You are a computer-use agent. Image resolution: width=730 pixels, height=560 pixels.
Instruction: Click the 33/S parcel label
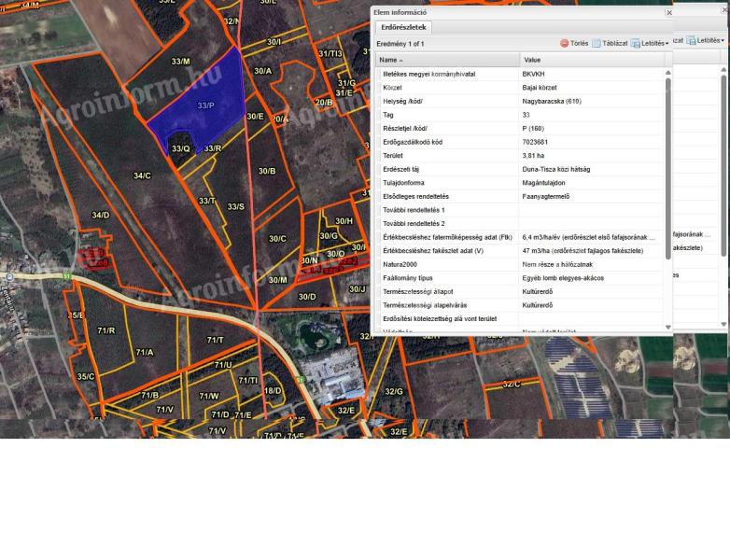(x=235, y=206)
